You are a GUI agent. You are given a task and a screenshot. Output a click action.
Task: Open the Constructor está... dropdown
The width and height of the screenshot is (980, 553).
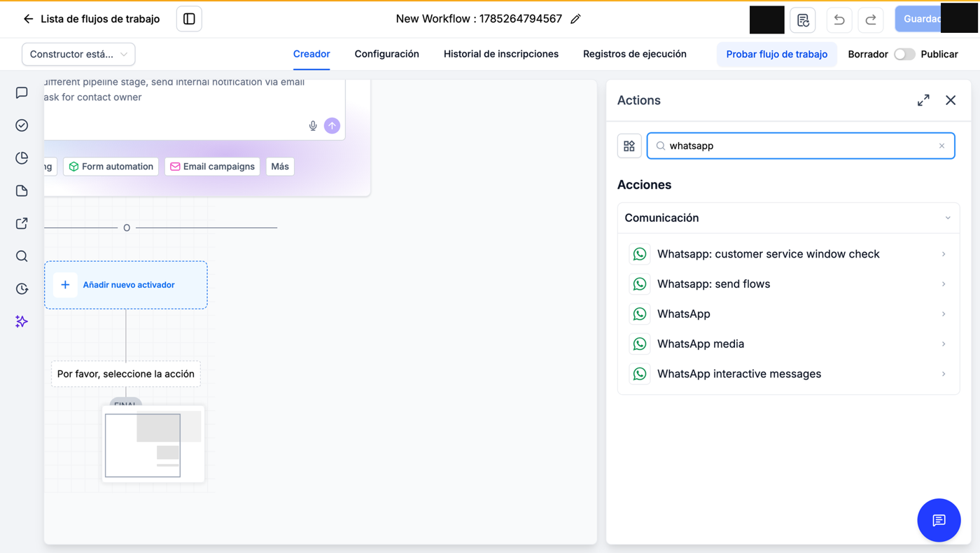tap(78, 54)
